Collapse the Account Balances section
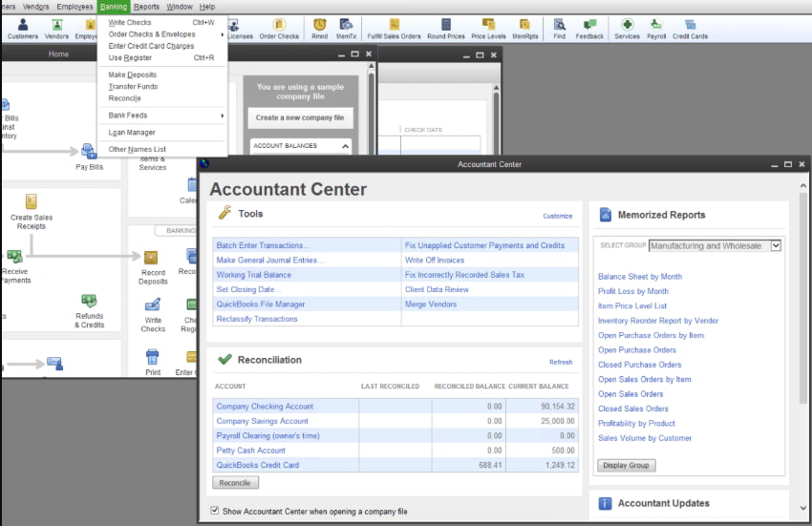Screen dimensions: 812x526 345,146
